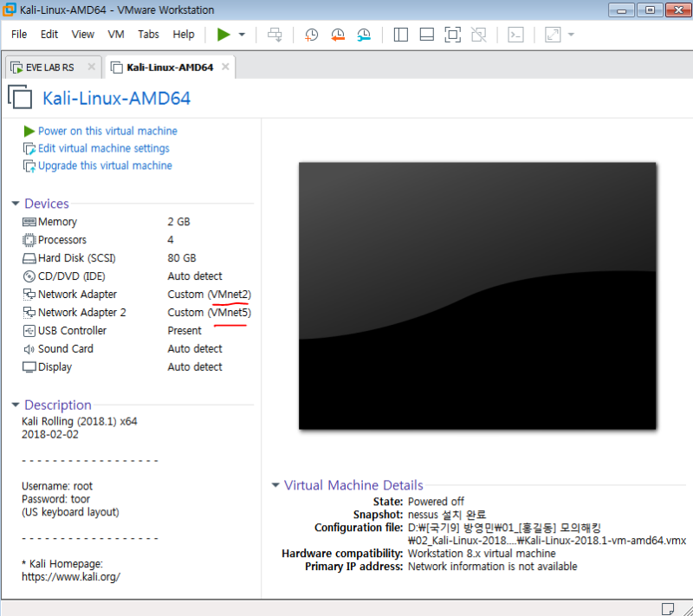Viewport: 693px width, 616px height.
Task: Close the Kali-Linux-AMD64 tab
Action: click(x=225, y=67)
